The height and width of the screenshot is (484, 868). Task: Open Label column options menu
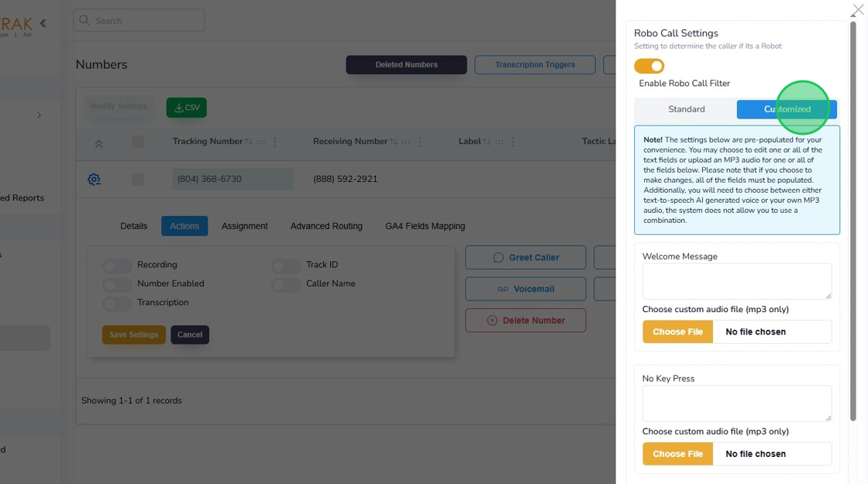click(512, 142)
